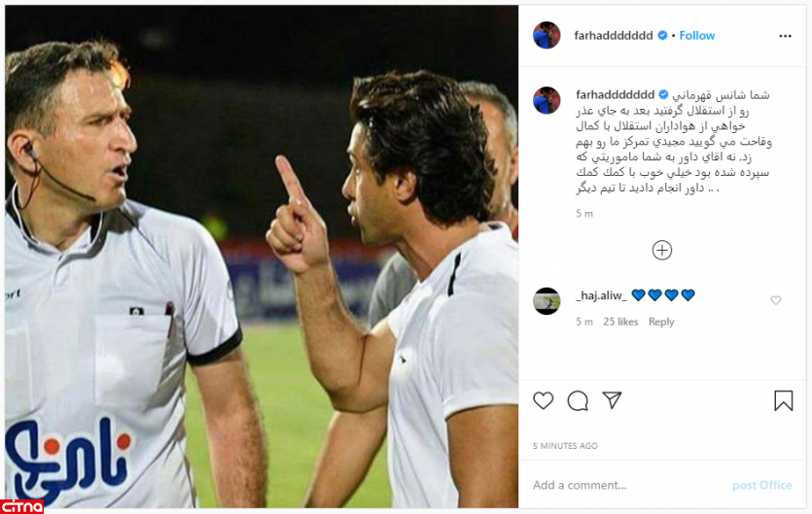Load more comments with plus circle
This screenshot has height=514, width=812.
662,250
